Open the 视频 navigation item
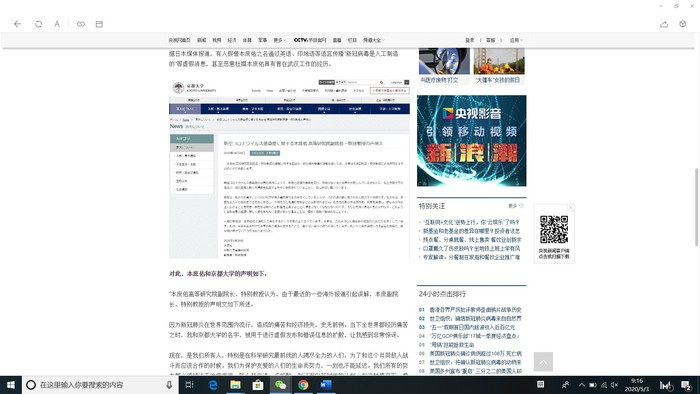The image size is (700, 394). click(x=217, y=40)
